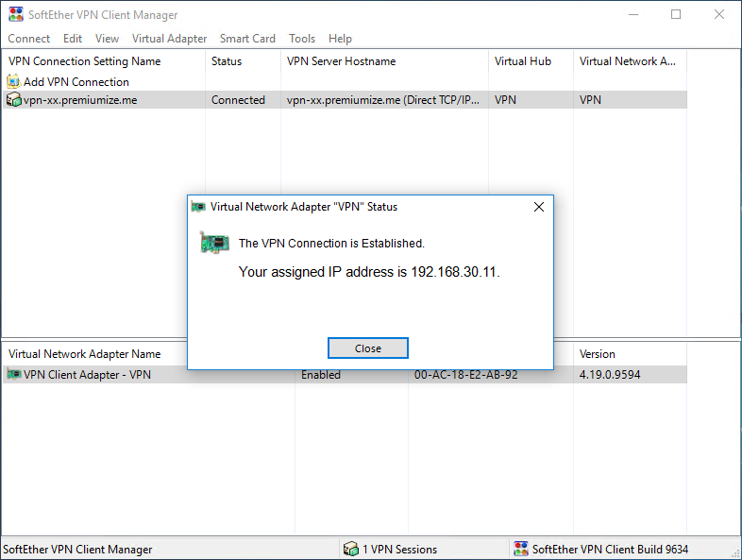The width and height of the screenshot is (742, 560).
Task: Open the Help menu
Action: coord(340,39)
